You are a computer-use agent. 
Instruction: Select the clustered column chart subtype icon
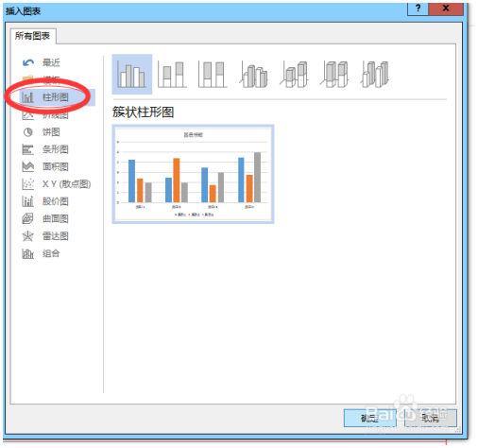(x=132, y=74)
